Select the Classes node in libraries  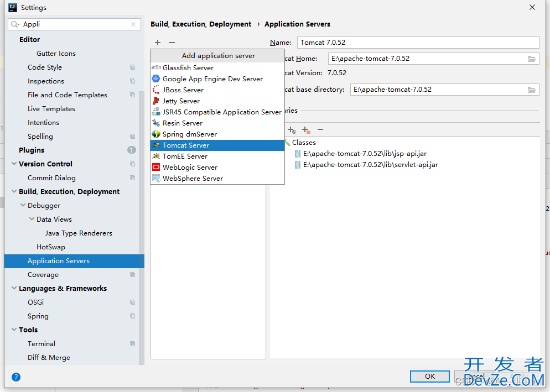(x=304, y=142)
